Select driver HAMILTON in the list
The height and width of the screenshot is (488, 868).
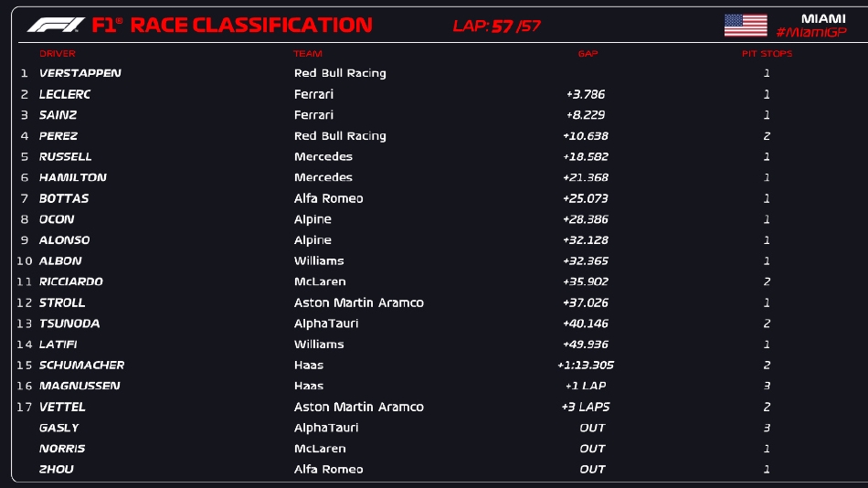[72, 177]
